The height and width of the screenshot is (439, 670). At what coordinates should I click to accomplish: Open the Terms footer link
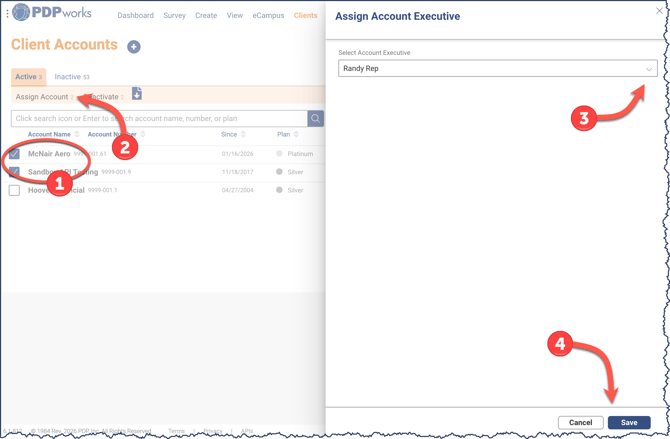click(176, 431)
